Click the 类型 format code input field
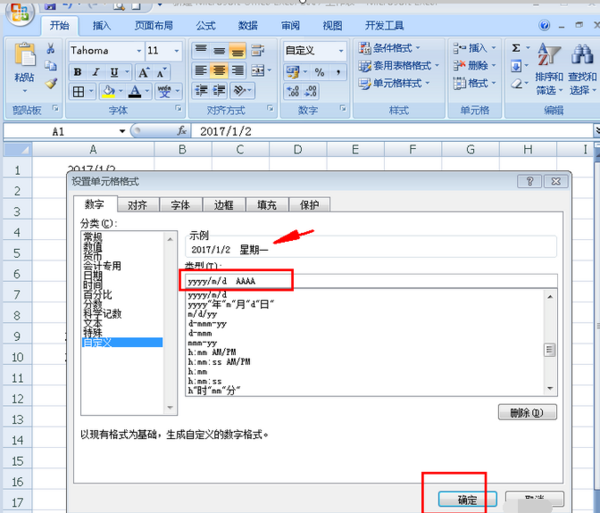The image size is (600, 513). click(371, 281)
